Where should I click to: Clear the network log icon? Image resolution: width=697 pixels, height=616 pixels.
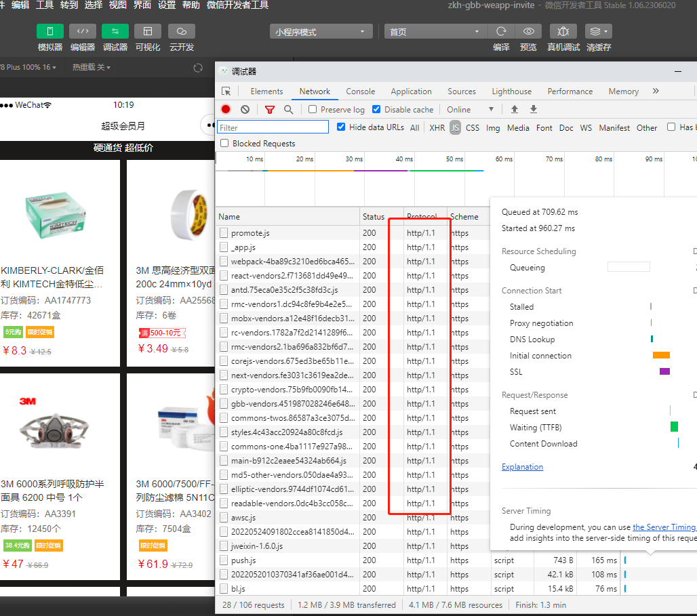[245, 109]
